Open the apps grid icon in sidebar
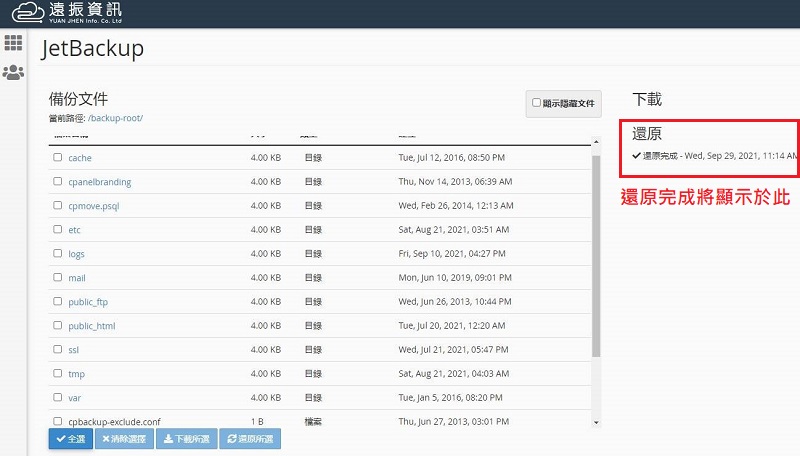This screenshot has height=456, width=800. point(13,43)
